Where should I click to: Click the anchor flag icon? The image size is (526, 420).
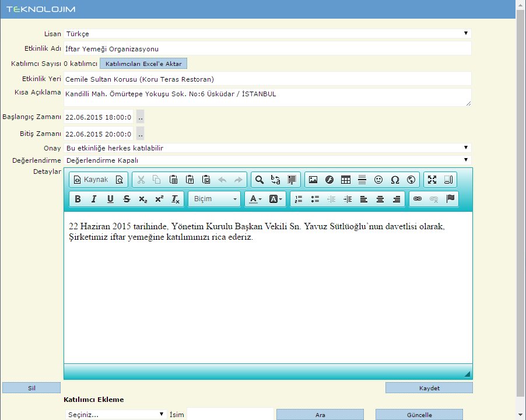click(450, 199)
